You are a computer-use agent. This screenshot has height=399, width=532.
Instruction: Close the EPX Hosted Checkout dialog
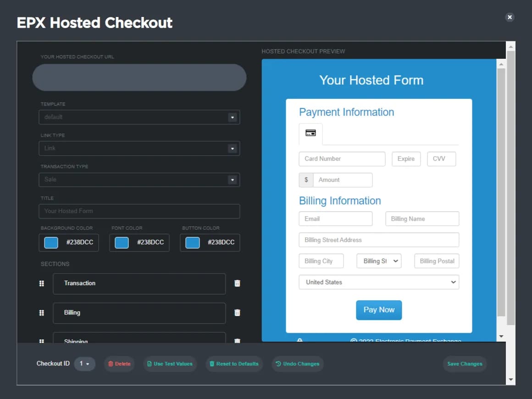pos(509,17)
